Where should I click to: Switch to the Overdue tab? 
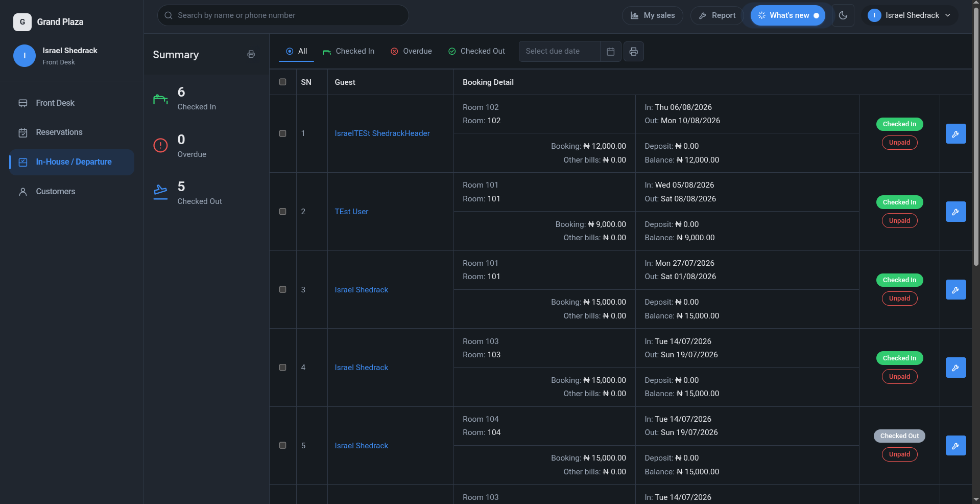[411, 51]
